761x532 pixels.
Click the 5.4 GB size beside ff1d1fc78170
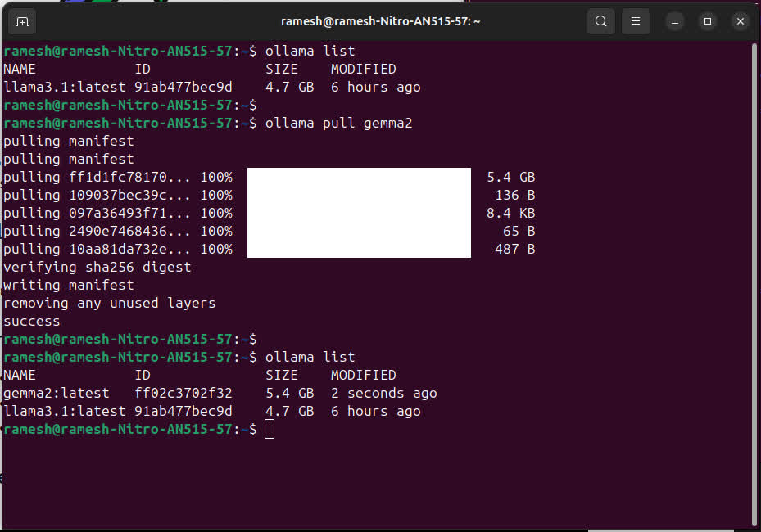point(510,177)
